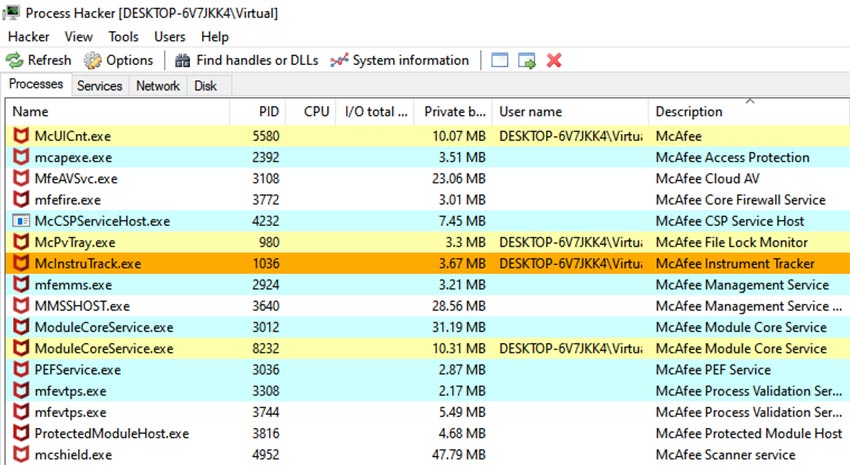Click the McInstruTrack.exe process icon
850x465 pixels.
(x=21, y=263)
